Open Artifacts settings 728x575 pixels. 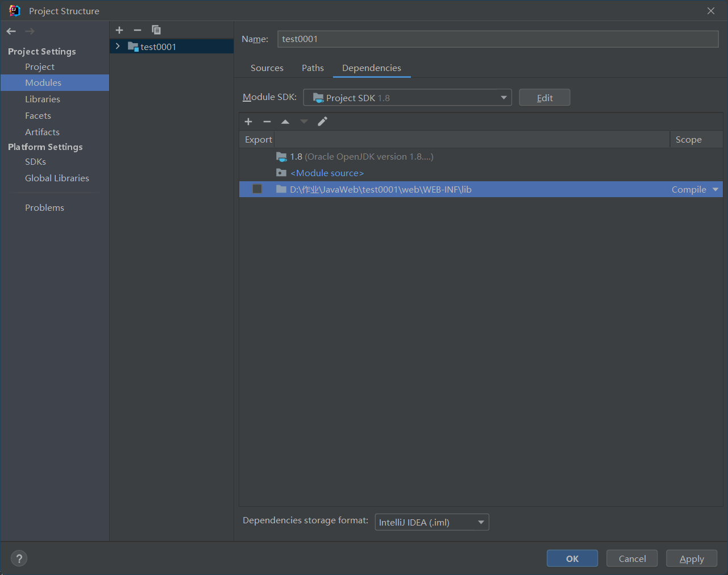coord(42,132)
